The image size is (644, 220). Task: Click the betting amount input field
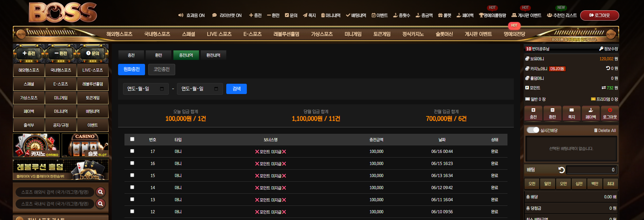coord(592,170)
